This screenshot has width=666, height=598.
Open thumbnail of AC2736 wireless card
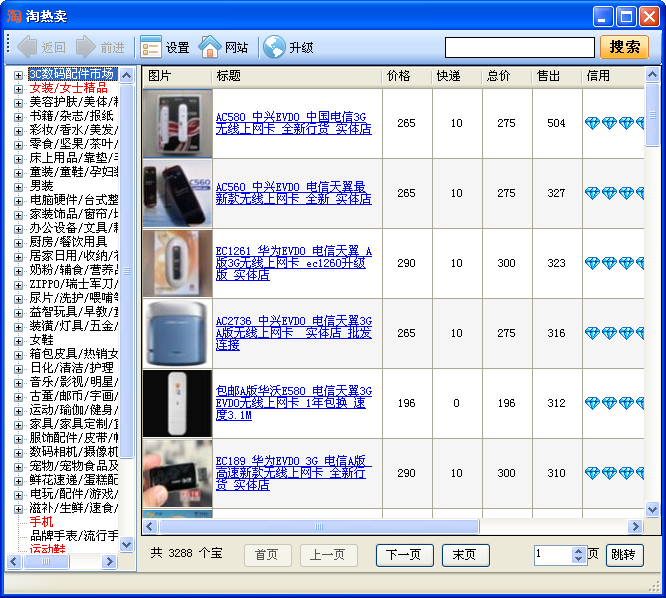[x=177, y=333]
